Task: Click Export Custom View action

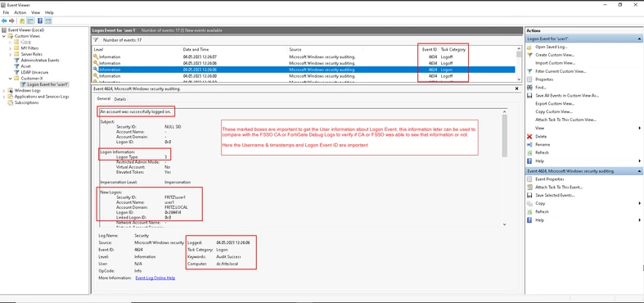Action: [x=555, y=104]
